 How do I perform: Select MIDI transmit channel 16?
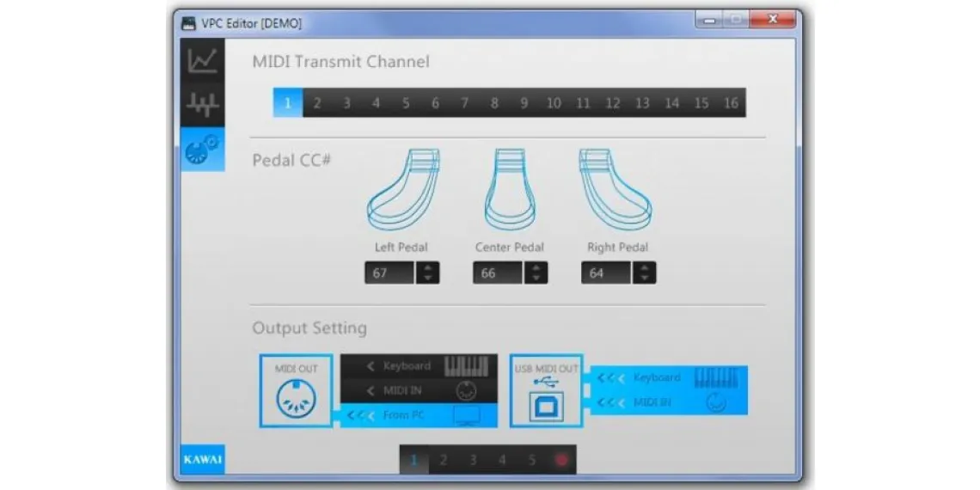[731, 103]
